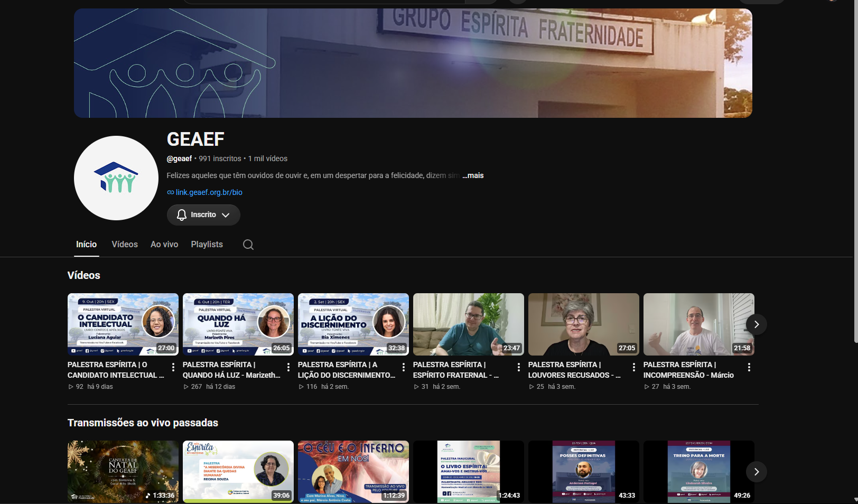The width and height of the screenshot is (858, 504).
Task: Open title PALESTRA ESPÍRITA | ESPÍRITO FRATERNAL
Action: (456, 370)
